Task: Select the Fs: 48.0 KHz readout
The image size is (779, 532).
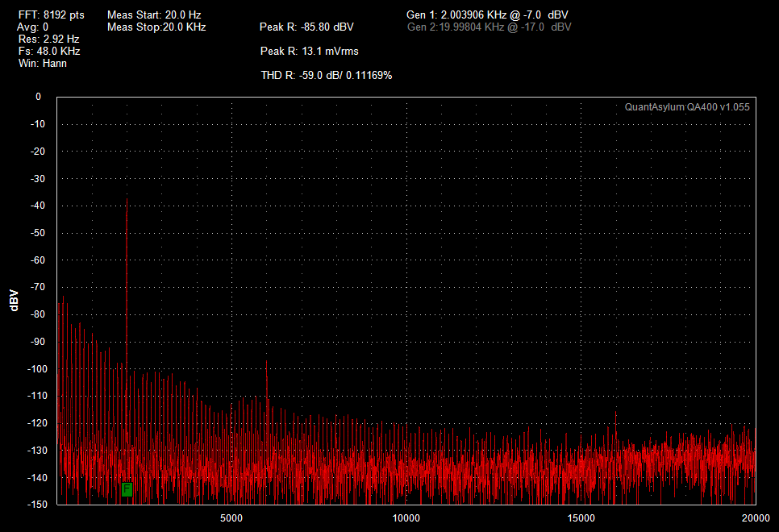Action: point(49,51)
